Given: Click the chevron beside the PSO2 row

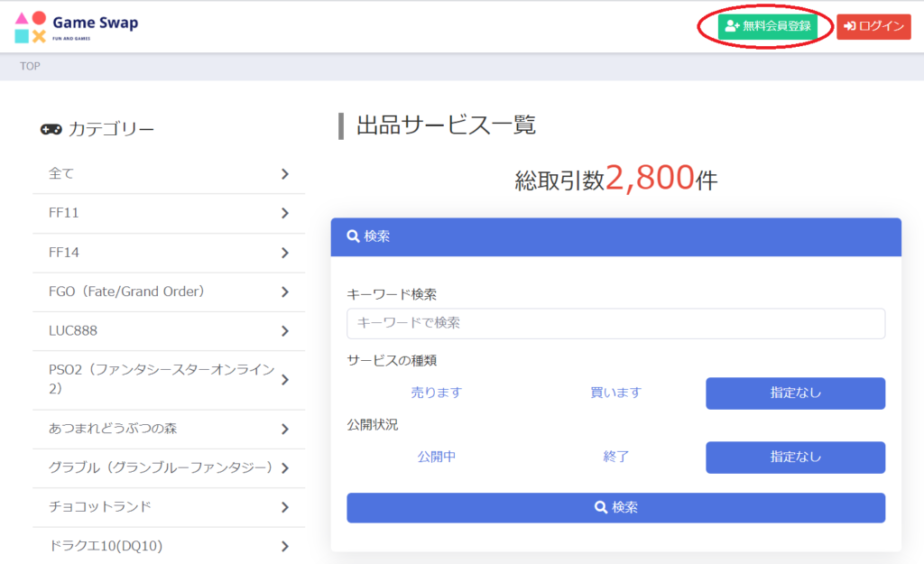Looking at the screenshot, I should [285, 380].
